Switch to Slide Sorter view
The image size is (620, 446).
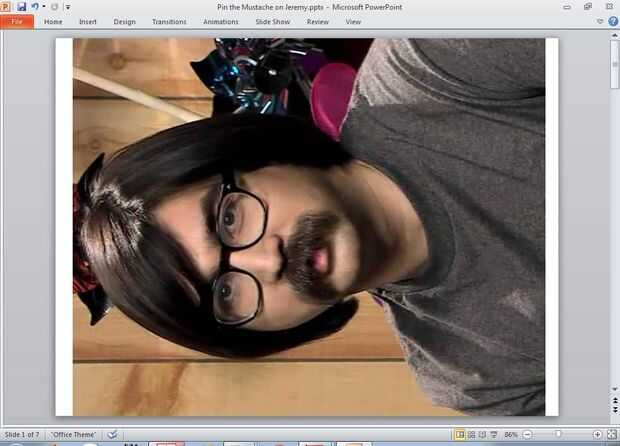click(x=471, y=435)
